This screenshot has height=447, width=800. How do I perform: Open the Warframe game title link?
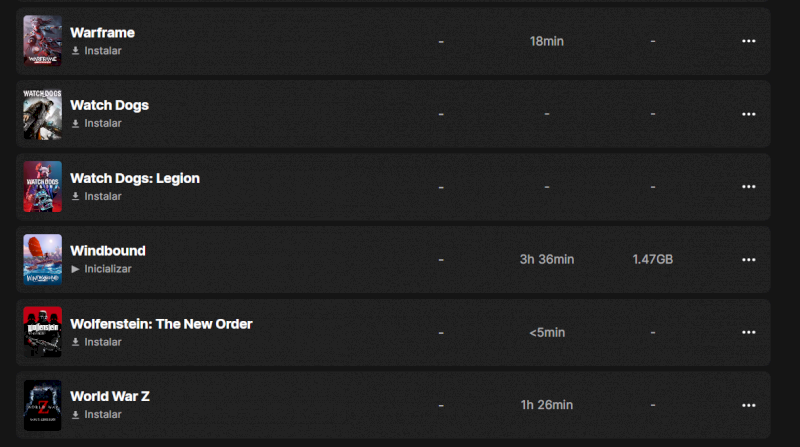[102, 33]
